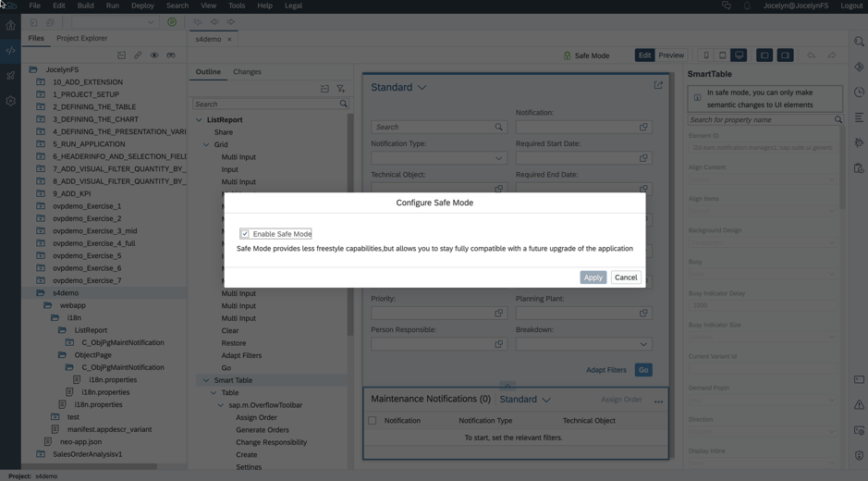
Task: Click Cancel in Configure Safe Mode dialog
Action: [x=626, y=277]
